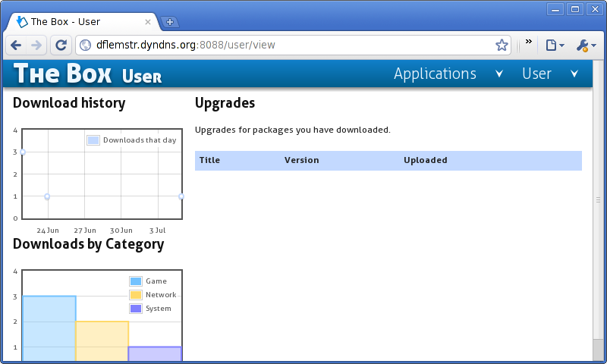Viewport: 607px width, 364px height.
Task: Open the wrench settings menu
Action: (x=583, y=45)
